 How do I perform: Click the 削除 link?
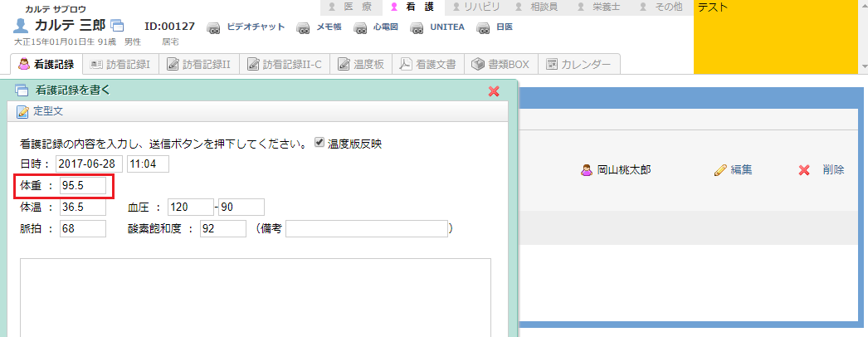[x=834, y=170]
